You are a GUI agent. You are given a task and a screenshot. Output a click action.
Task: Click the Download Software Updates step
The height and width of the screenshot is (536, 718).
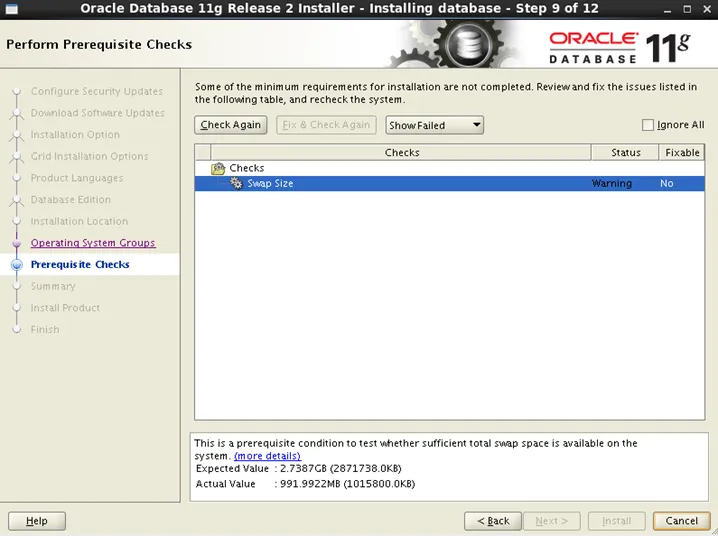[98, 113]
